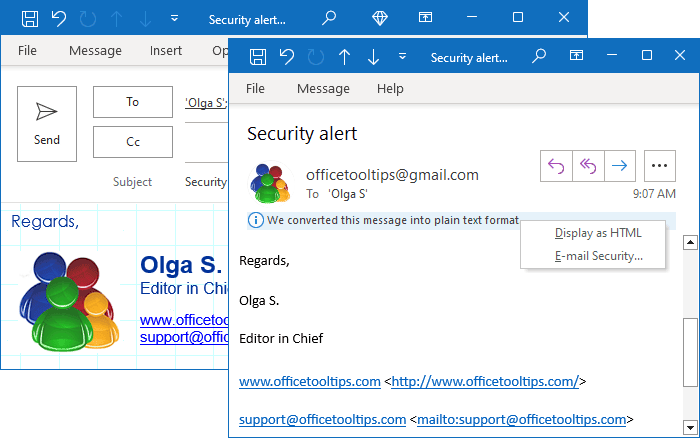
Task: Click 'Olga S.' heading in the compose signature
Action: [x=181, y=265]
